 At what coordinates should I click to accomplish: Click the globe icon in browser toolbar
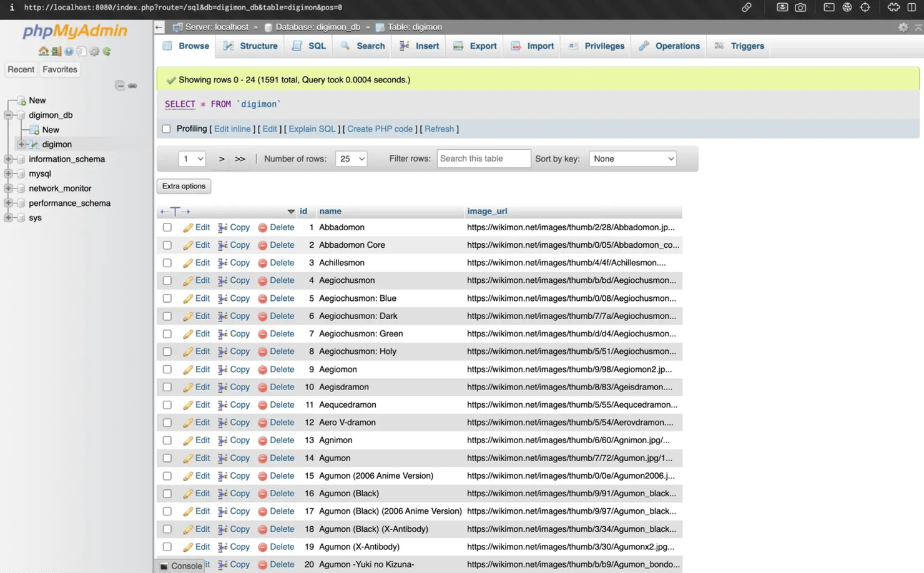(x=847, y=7)
